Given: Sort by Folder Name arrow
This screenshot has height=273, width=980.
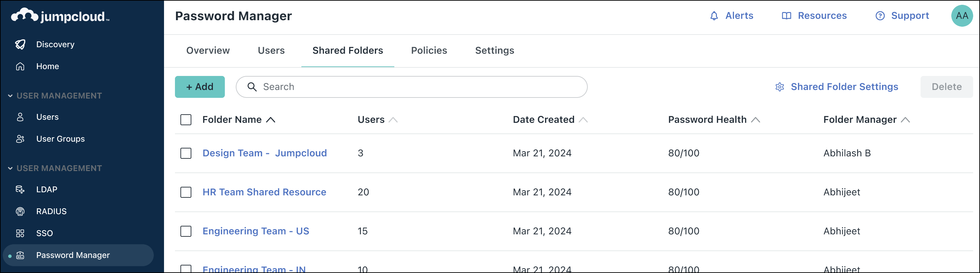Looking at the screenshot, I should [271, 120].
